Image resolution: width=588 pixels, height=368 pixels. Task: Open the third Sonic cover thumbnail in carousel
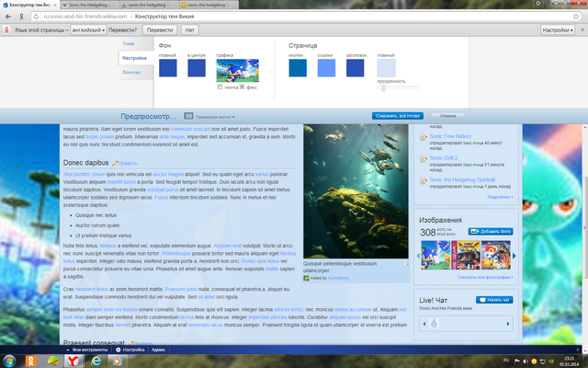point(496,256)
